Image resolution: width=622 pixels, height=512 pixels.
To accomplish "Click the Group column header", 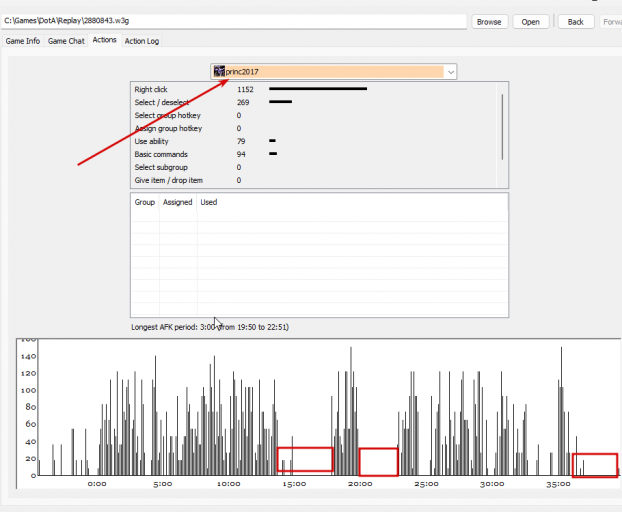I will coord(145,202).
